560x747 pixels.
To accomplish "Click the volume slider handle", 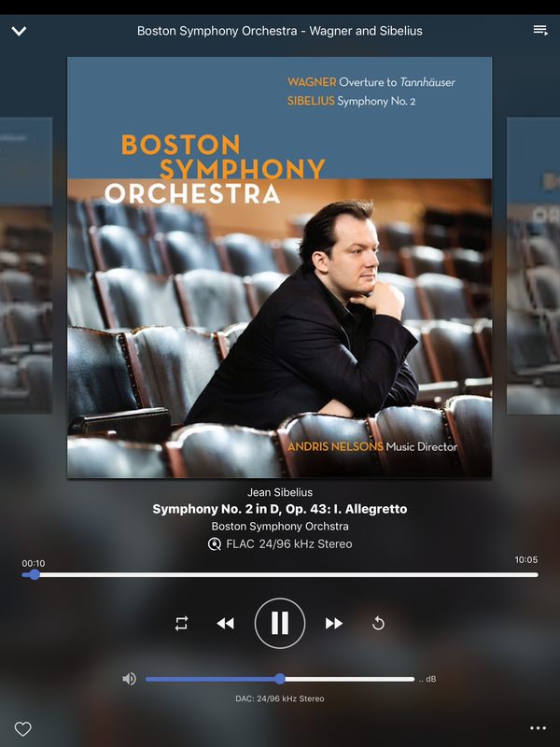I will coord(280,679).
